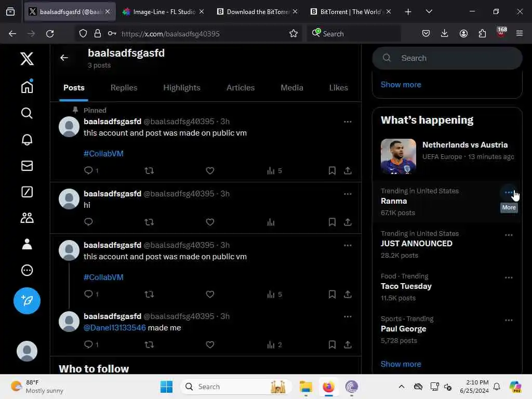The width and height of the screenshot is (532, 399).
Task: Bookmark the pinned CollabVM post
Action: coord(332,170)
